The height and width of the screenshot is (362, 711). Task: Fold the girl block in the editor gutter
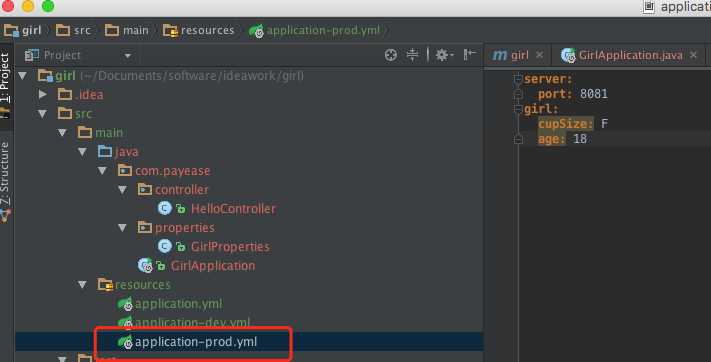click(518, 109)
